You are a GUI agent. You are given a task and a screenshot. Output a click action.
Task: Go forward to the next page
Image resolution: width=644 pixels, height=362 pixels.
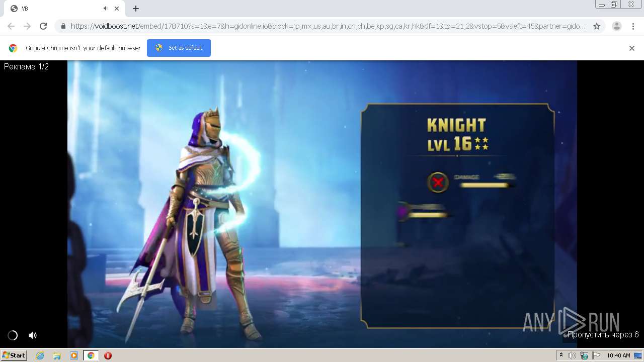tap(27, 26)
